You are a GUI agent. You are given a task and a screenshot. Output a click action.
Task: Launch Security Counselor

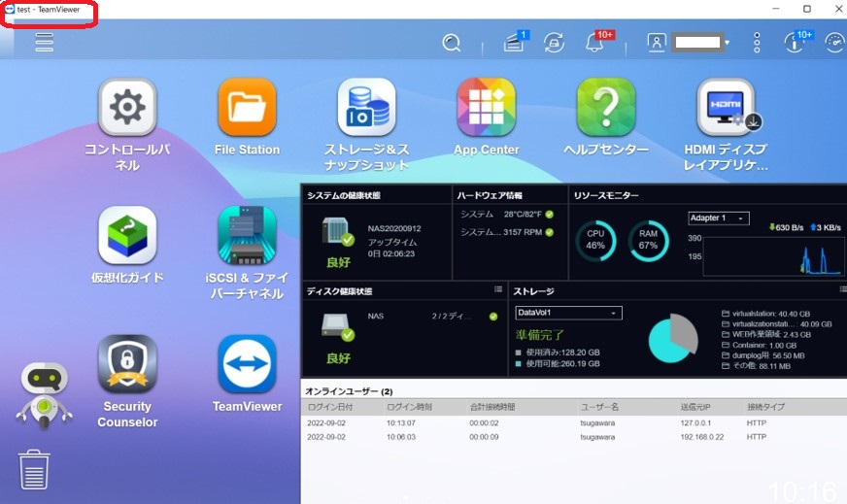pyautogui.click(x=127, y=364)
